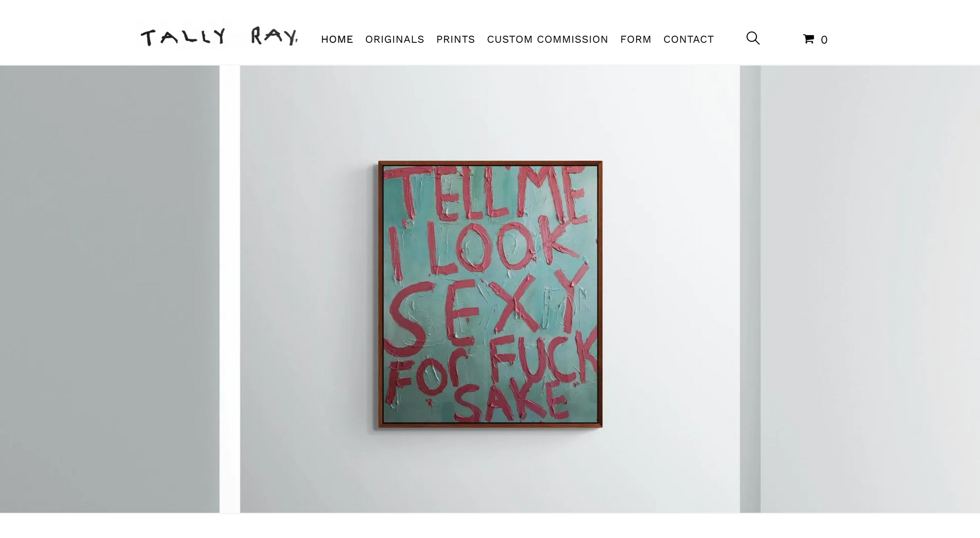
Task: Go to the HOME page
Action: [x=337, y=39]
